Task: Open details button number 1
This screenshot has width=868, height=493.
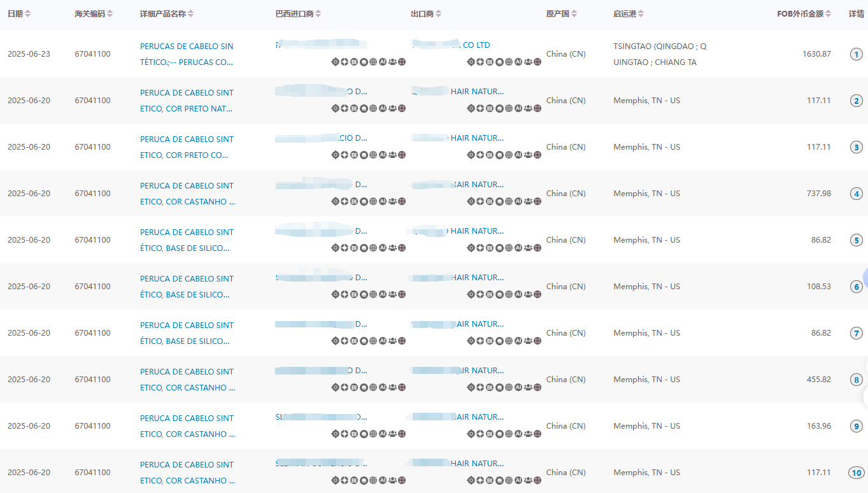Action: pyautogui.click(x=857, y=54)
